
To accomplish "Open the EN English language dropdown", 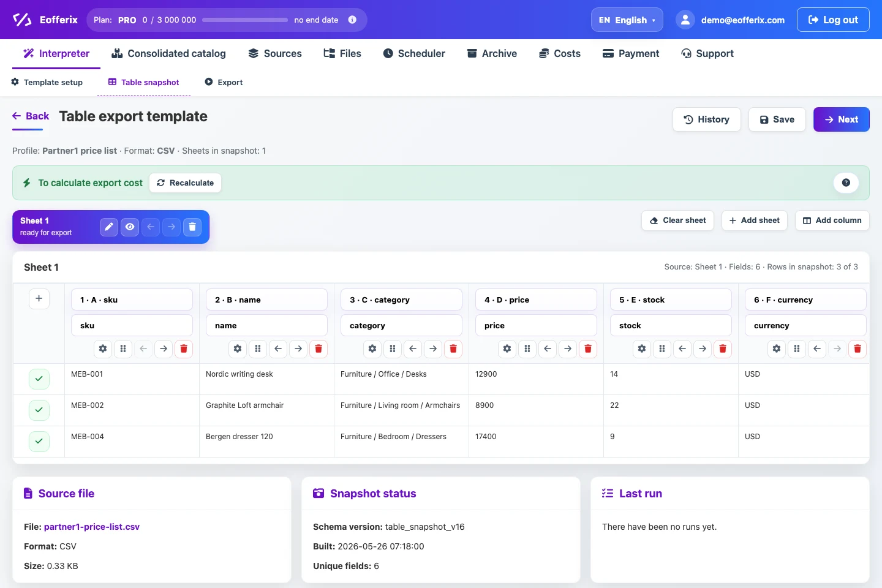I will (x=627, y=20).
